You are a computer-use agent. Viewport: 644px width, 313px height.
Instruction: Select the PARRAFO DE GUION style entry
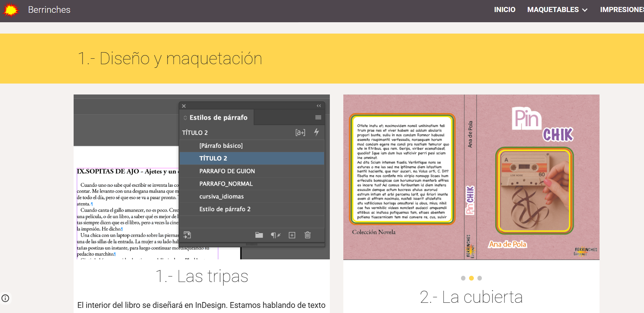click(227, 171)
